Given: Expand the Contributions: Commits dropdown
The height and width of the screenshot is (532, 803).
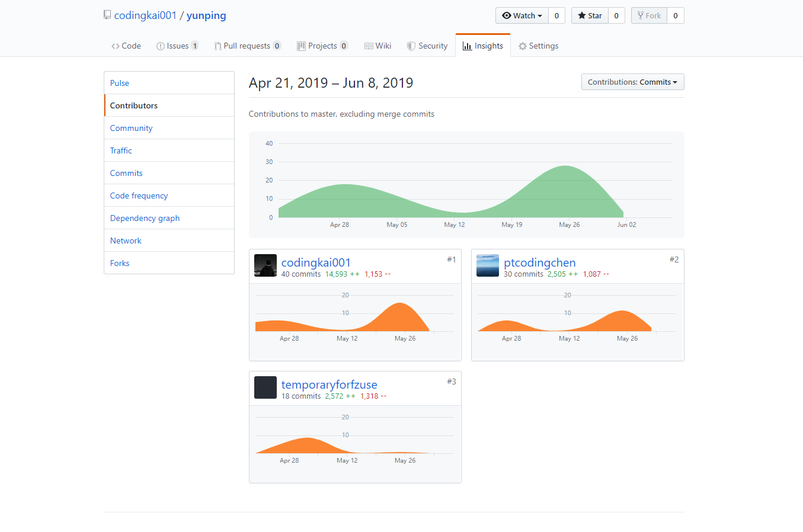Looking at the screenshot, I should pyautogui.click(x=632, y=82).
